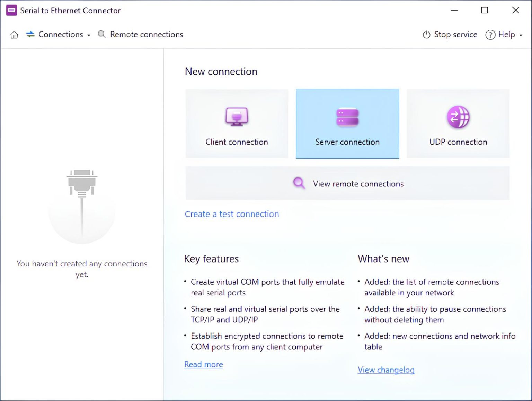Maximize the application window
The image size is (532, 401).
(485, 10)
